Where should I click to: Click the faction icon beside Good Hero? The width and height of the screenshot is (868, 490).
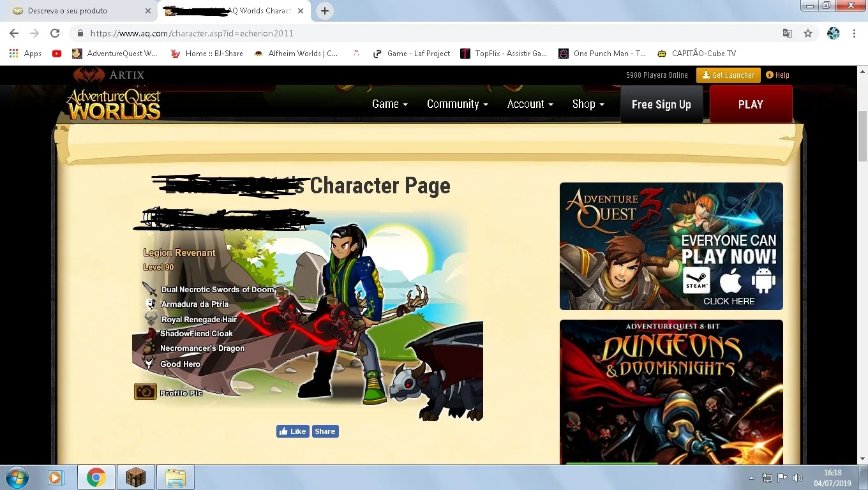(149, 364)
